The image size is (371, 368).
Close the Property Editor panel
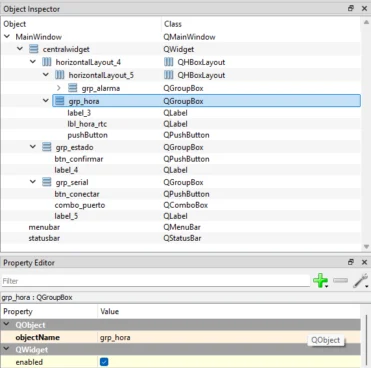364,262
